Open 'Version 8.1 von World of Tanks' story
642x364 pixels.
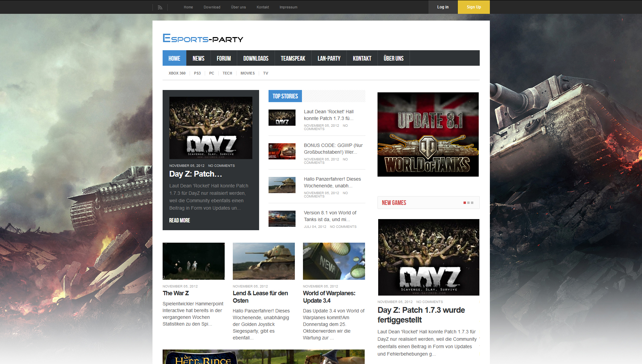(x=330, y=216)
